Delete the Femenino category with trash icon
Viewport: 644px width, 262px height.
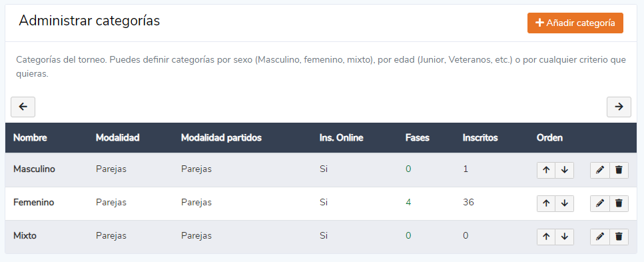[619, 203]
